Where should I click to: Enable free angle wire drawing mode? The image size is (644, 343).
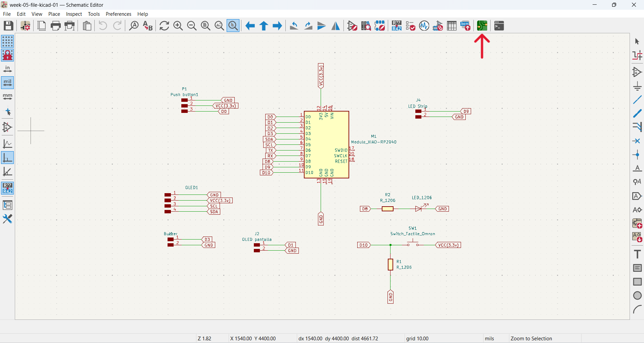7,144
